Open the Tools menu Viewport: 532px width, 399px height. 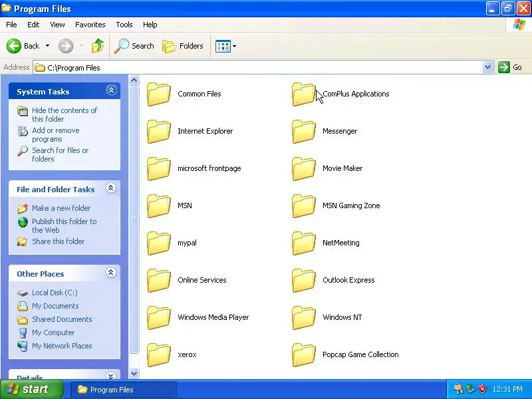(x=124, y=25)
